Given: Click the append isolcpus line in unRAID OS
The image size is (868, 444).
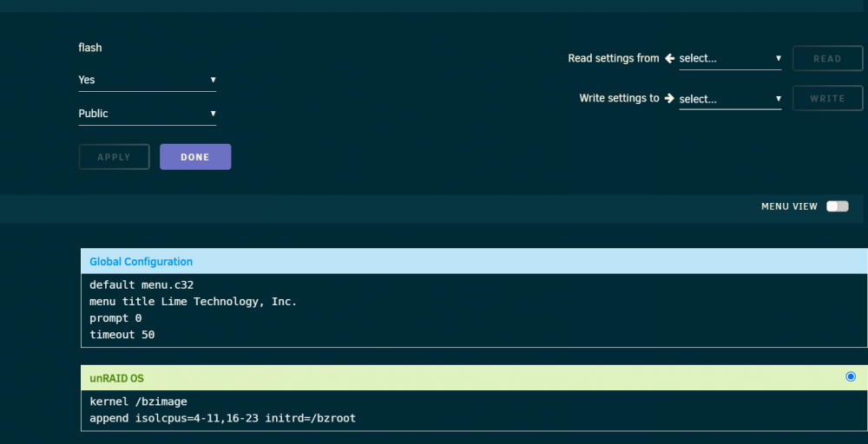Looking at the screenshot, I should coord(222,419).
